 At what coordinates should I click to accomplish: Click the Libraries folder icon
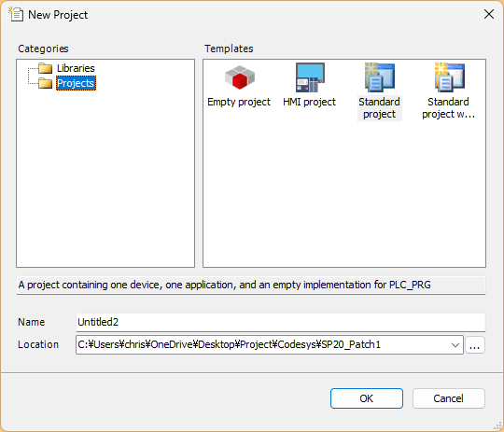click(x=45, y=68)
